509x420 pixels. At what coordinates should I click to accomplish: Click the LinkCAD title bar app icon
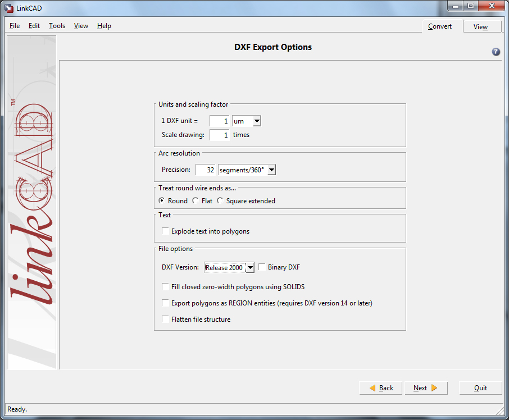click(x=9, y=8)
